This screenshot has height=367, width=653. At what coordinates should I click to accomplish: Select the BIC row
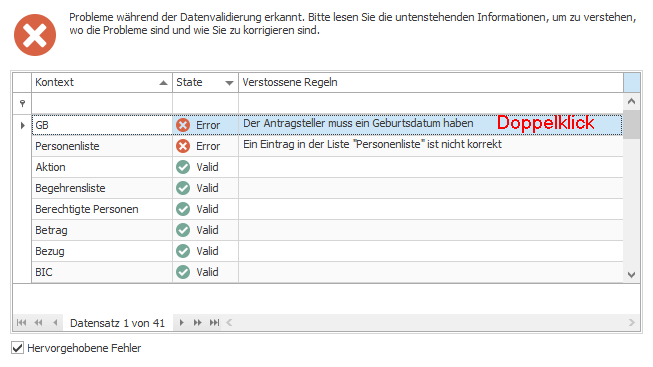pos(327,272)
